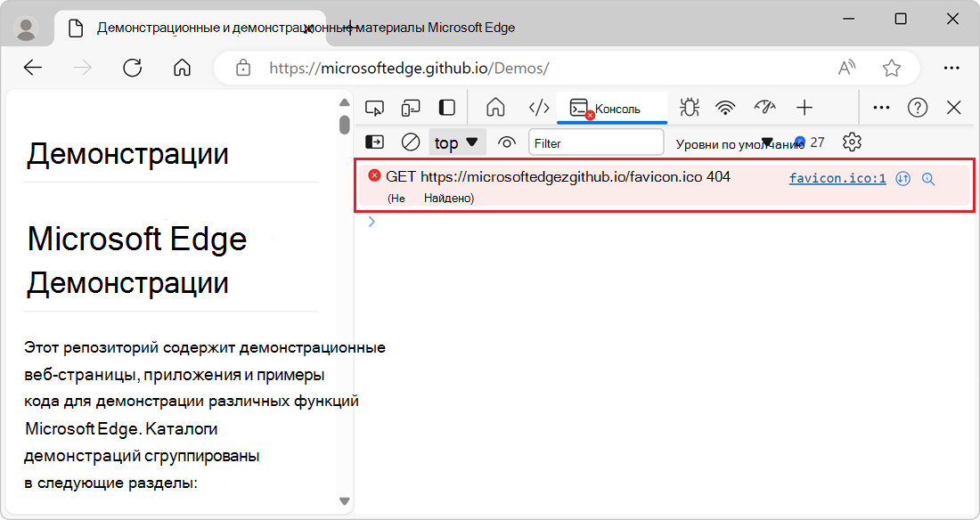Show the console sidebar

pos(375,142)
